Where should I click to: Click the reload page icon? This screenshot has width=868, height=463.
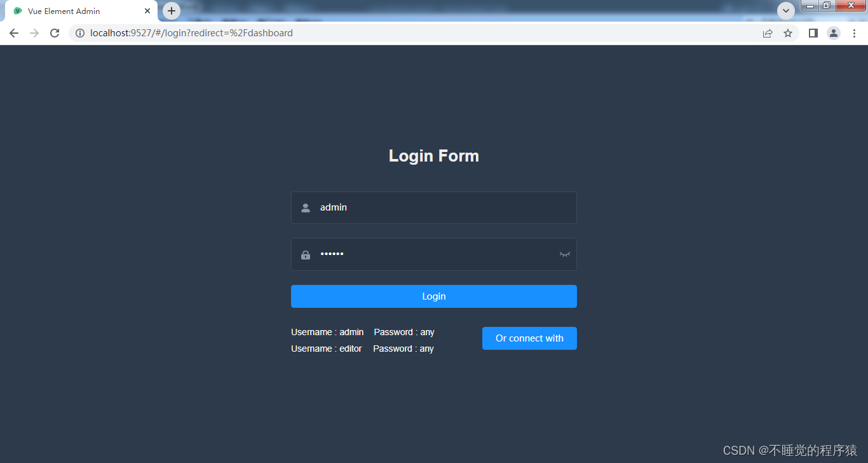54,32
